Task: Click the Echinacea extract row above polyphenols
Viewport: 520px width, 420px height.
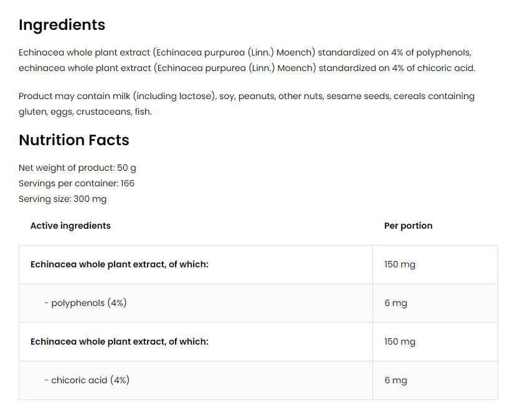Action: (x=119, y=264)
